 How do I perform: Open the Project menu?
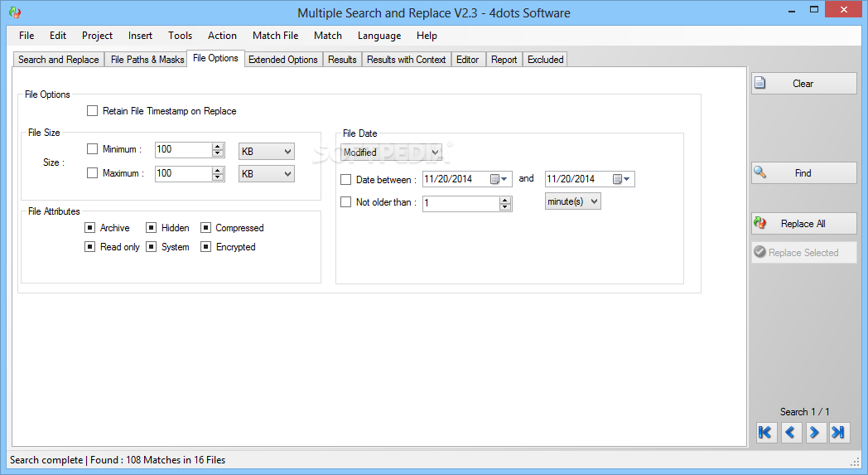[x=97, y=36]
